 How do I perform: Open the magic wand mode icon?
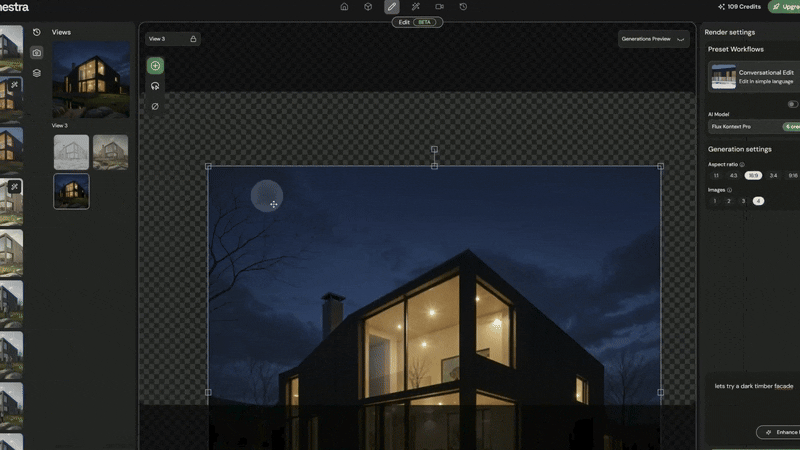point(416,7)
